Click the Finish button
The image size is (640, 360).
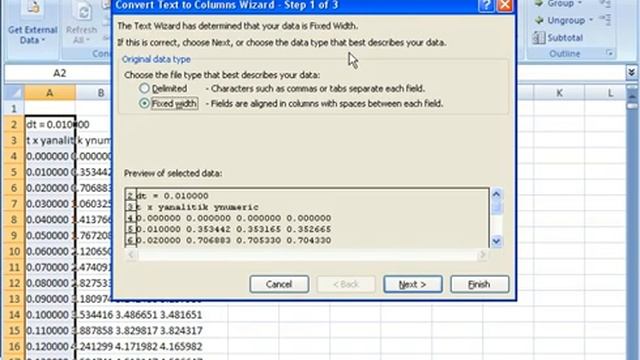[x=480, y=284]
